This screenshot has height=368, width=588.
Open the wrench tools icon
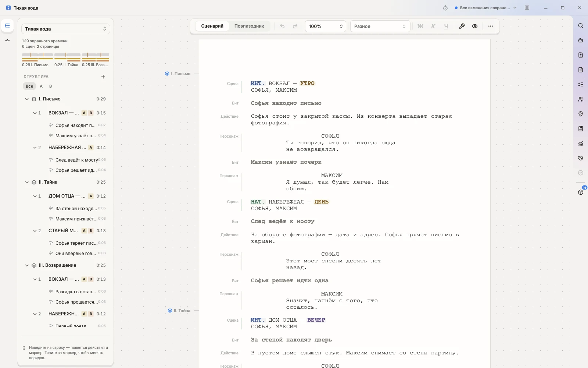(x=462, y=26)
